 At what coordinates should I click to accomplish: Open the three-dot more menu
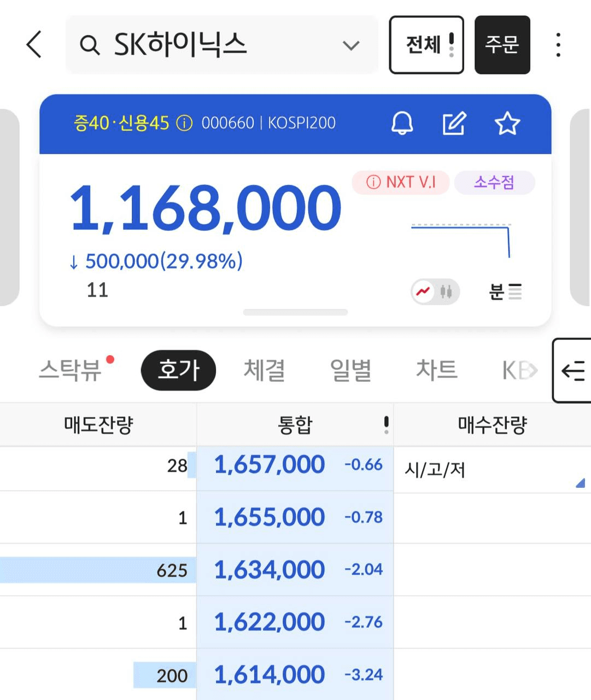pyautogui.click(x=558, y=45)
